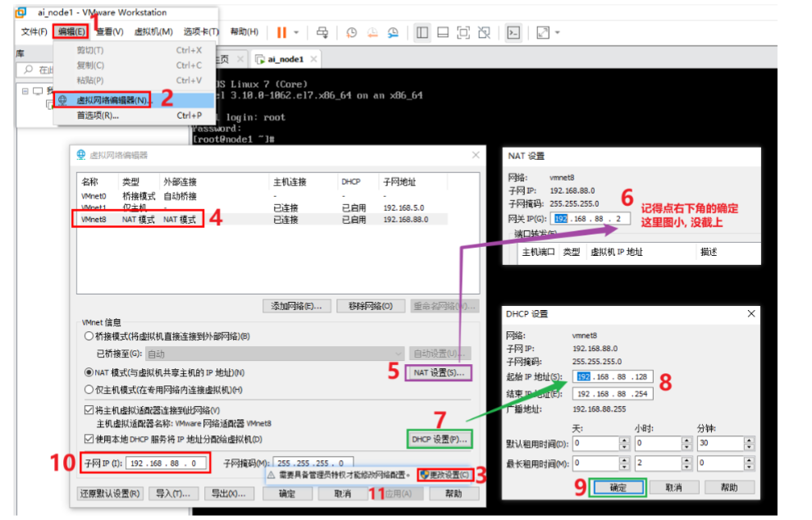Screen dimensions: 812x520
Task: Click the send Ctrl+Alt+Del toolbar icon
Action: (322, 33)
